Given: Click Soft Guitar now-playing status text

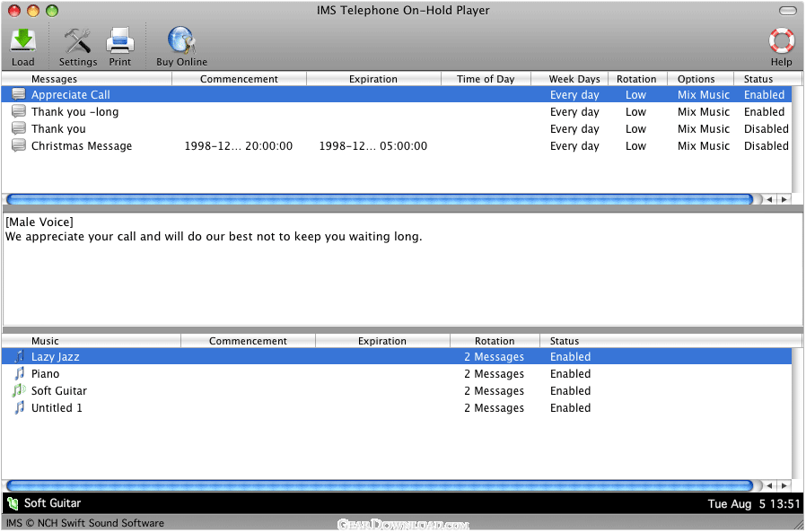Looking at the screenshot, I should tap(52, 503).
